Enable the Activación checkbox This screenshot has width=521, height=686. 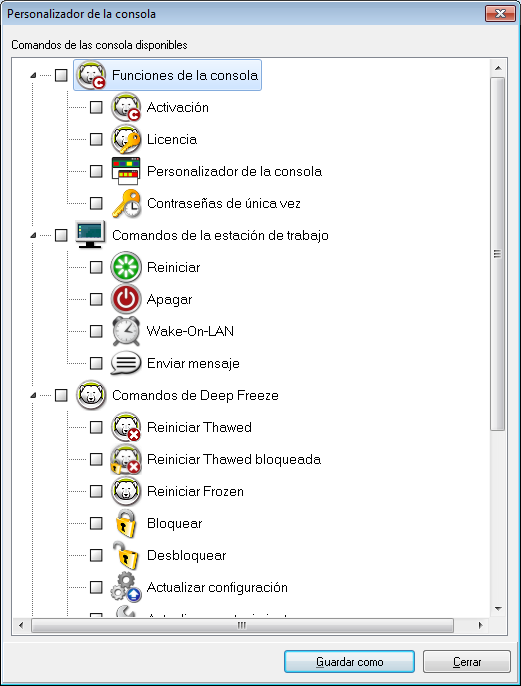(x=96, y=107)
